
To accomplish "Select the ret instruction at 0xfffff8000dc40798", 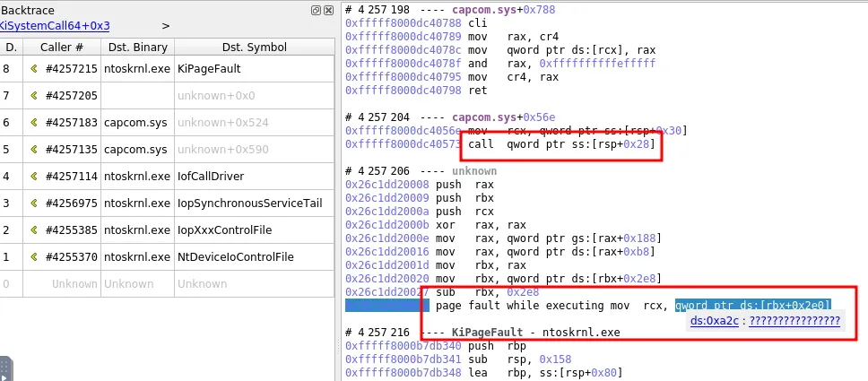I will pyautogui.click(x=416, y=91).
